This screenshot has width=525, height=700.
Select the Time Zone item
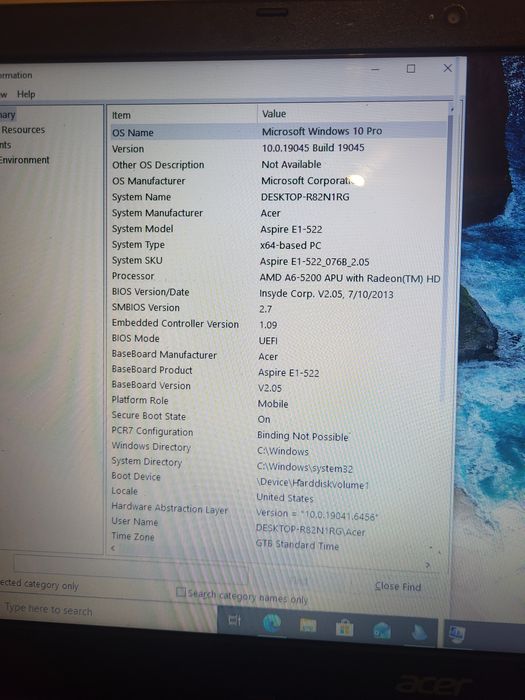pyautogui.click(x=133, y=536)
